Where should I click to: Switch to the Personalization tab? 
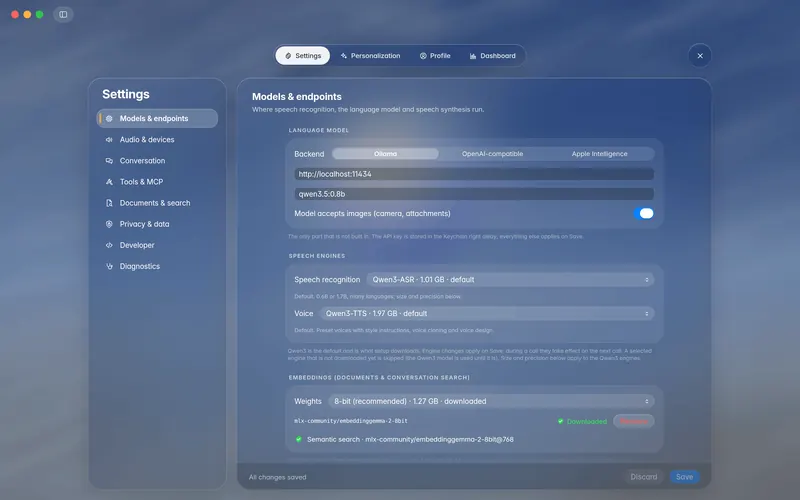(370, 56)
